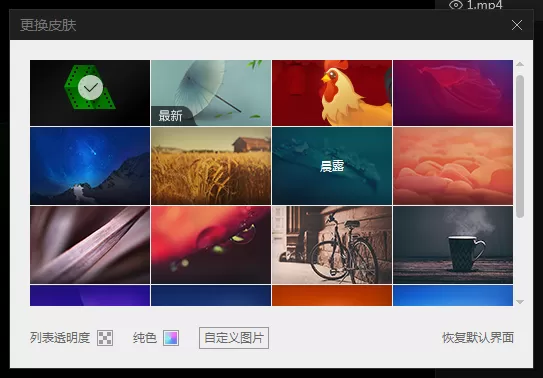Click the skin list scroll-down arrow
The image size is (543, 378).
tap(520, 302)
